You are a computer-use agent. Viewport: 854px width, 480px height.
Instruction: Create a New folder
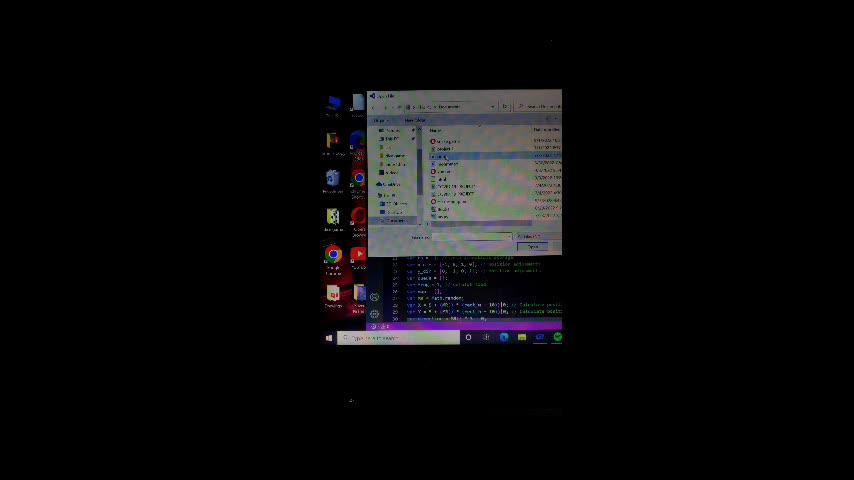(x=415, y=120)
